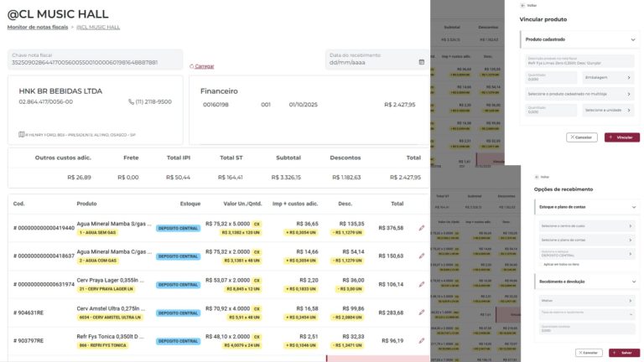Check the Aplicar em todos os itens box

coord(542,264)
